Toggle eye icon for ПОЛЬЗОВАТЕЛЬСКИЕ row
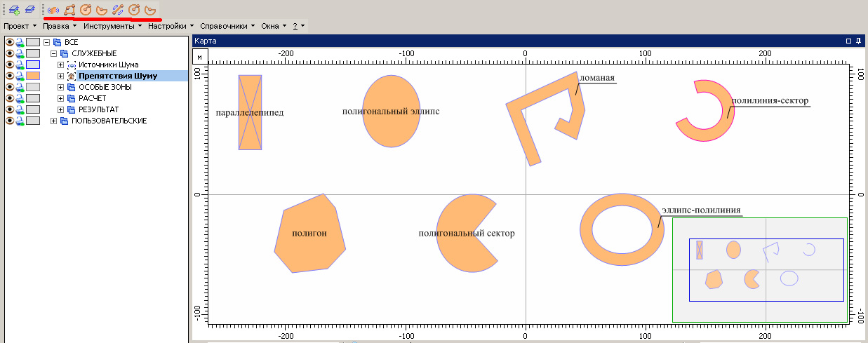868x343 pixels. 10,121
